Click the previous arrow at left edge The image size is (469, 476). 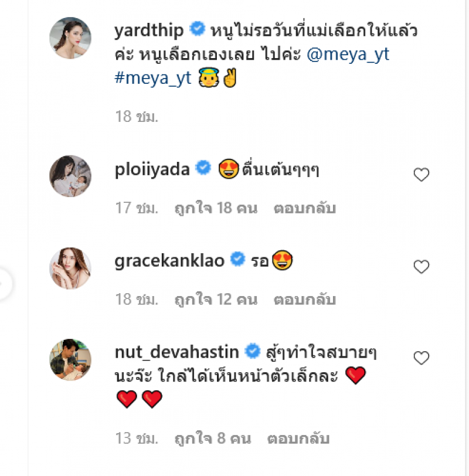pyautogui.click(x=4, y=283)
